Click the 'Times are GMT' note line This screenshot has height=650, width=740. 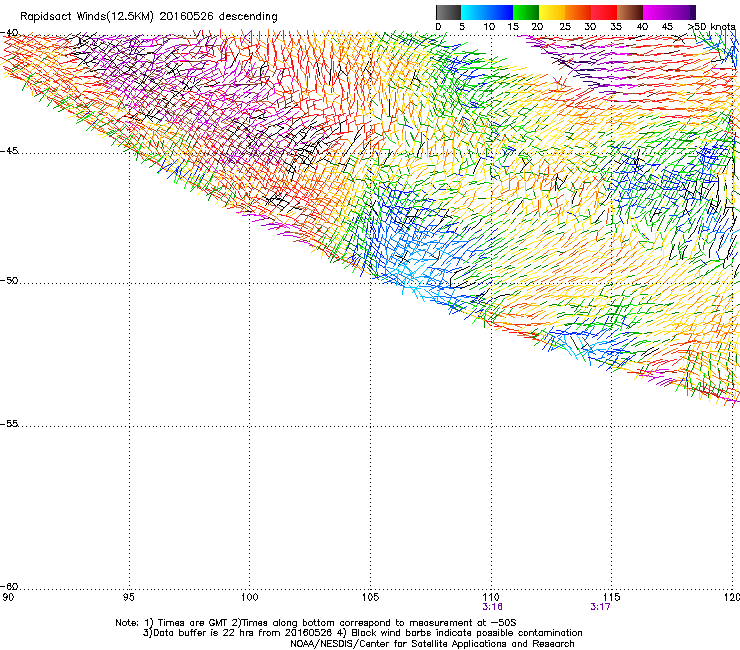tap(316, 623)
